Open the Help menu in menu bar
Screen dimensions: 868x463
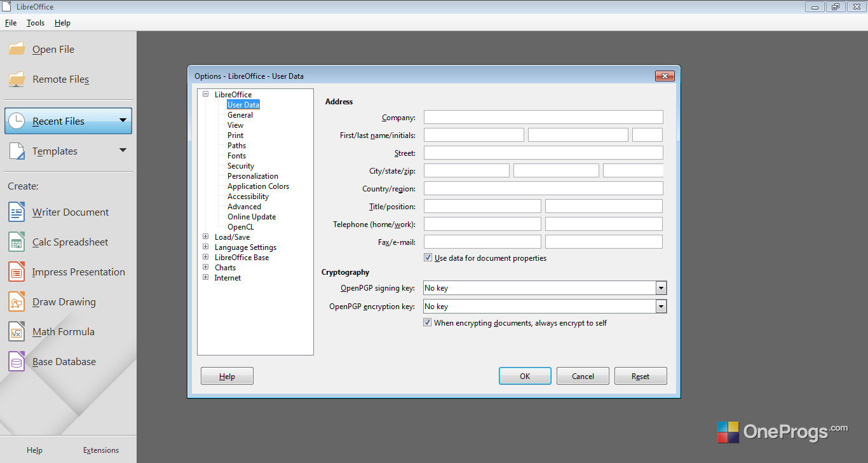(x=62, y=22)
